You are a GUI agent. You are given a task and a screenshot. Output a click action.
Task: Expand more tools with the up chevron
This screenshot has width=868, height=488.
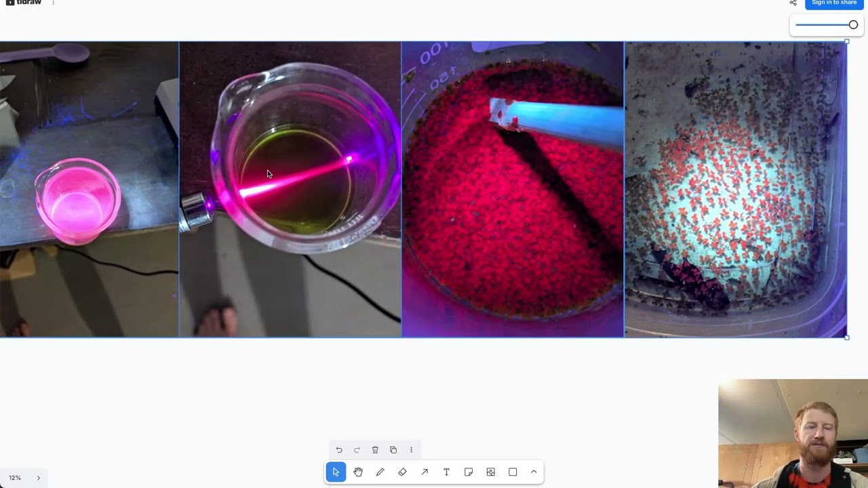pos(534,472)
